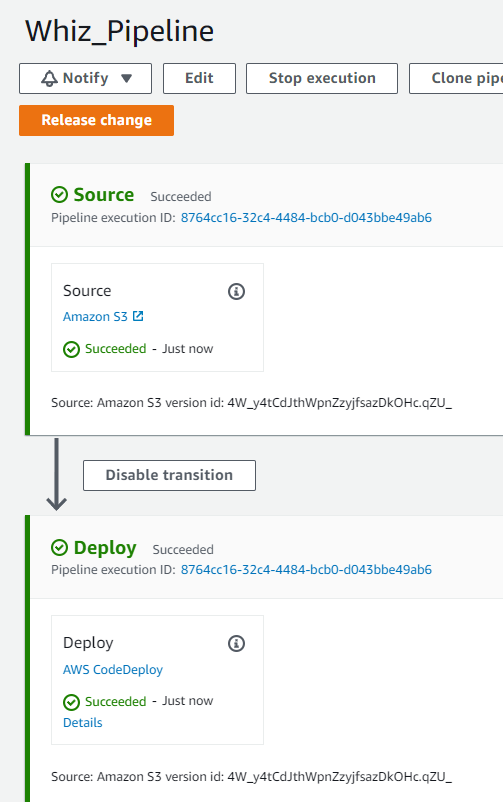Open Source stage pipeline execution ID link

[x=306, y=217]
